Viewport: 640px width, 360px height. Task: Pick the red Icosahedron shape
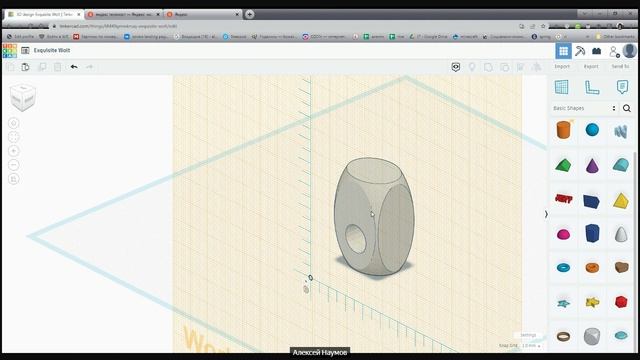[x=621, y=302]
